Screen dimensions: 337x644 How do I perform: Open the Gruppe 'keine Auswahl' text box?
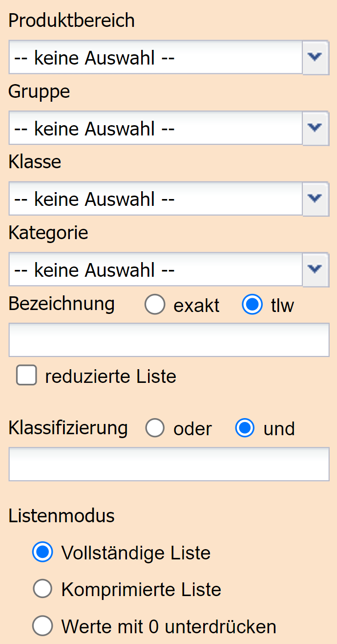[x=155, y=128]
